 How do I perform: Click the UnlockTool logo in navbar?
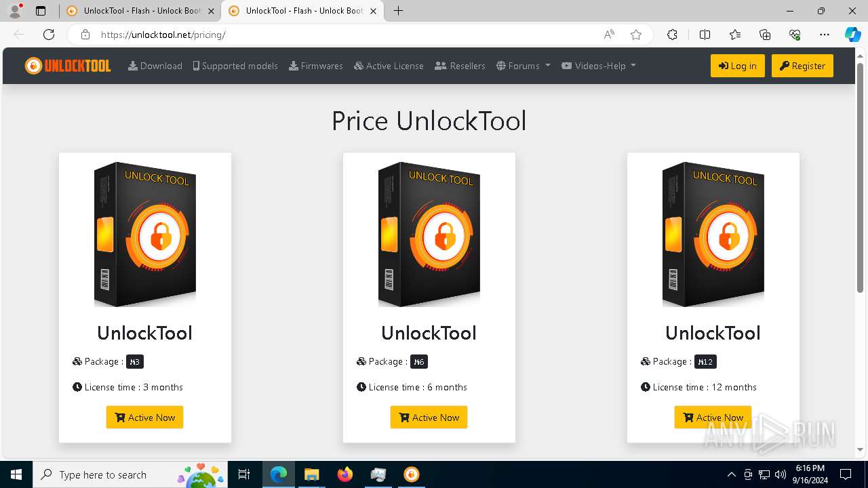pos(68,66)
